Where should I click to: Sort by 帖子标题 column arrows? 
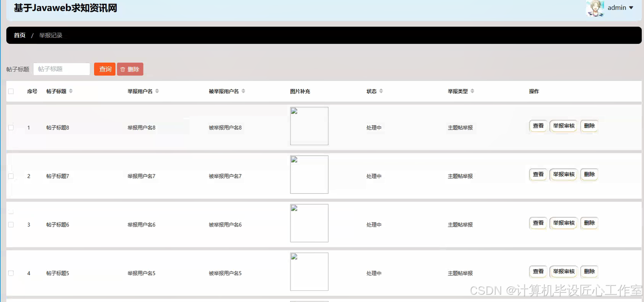71,91
